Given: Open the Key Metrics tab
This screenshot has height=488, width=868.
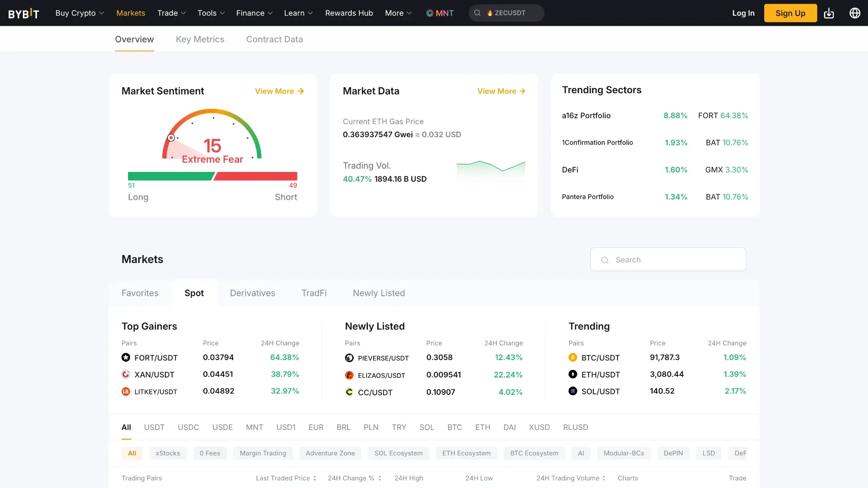Looking at the screenshot, I should [200, 39].
